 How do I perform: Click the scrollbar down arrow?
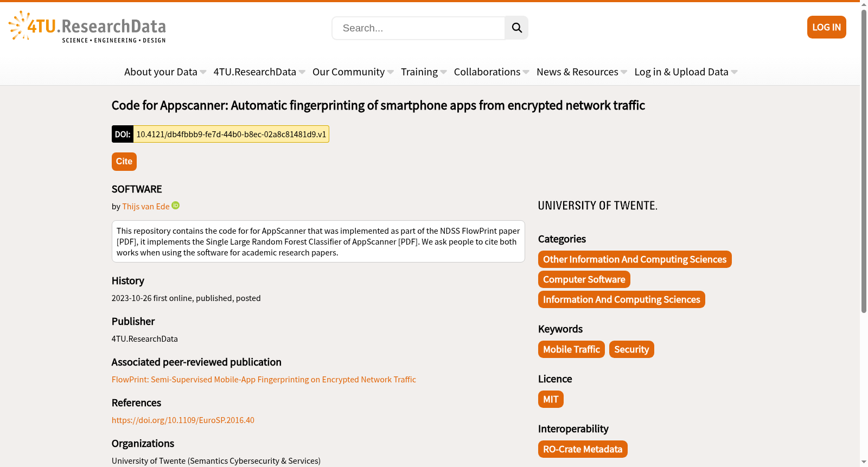[864, 462]
